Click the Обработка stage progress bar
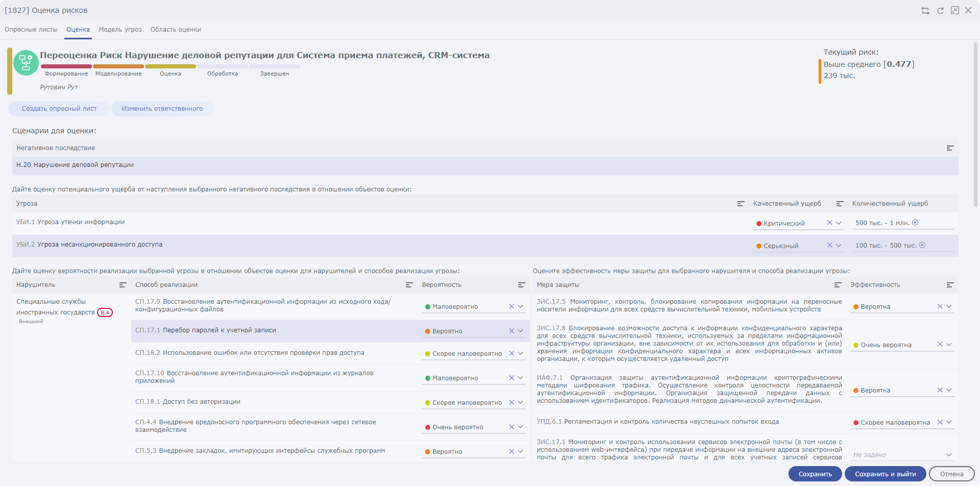Screen dimensions: 980x486 [223, 66]
